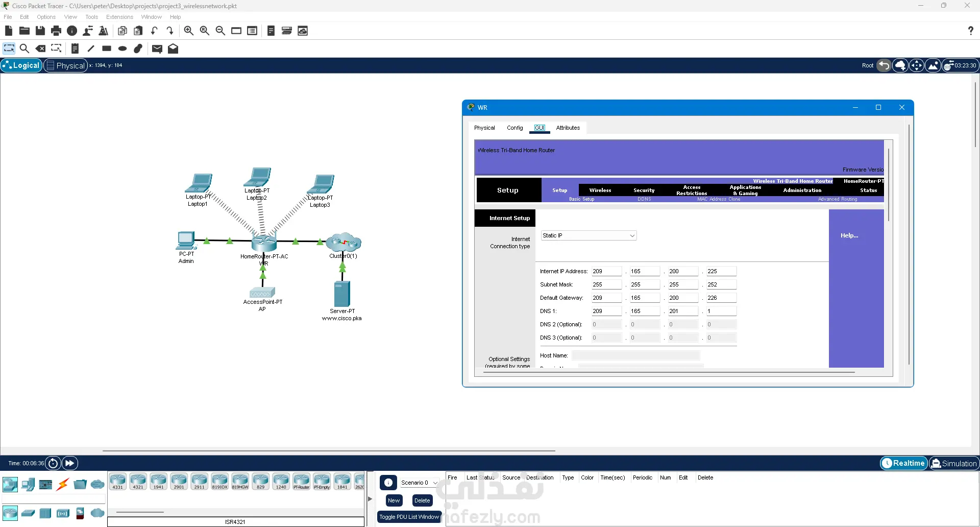Screen dimensions: 980x527
Task: Switch to Simulation mode
Action: click(954, 463)
